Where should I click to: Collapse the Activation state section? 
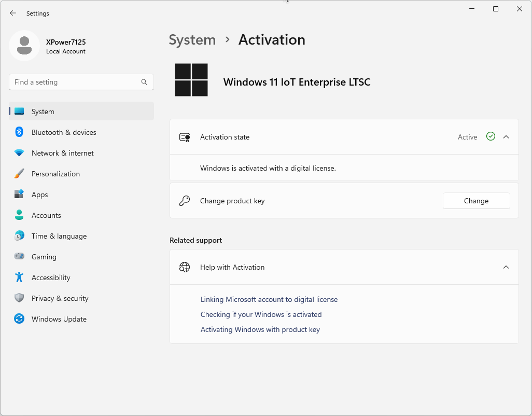tap(506, 137)
